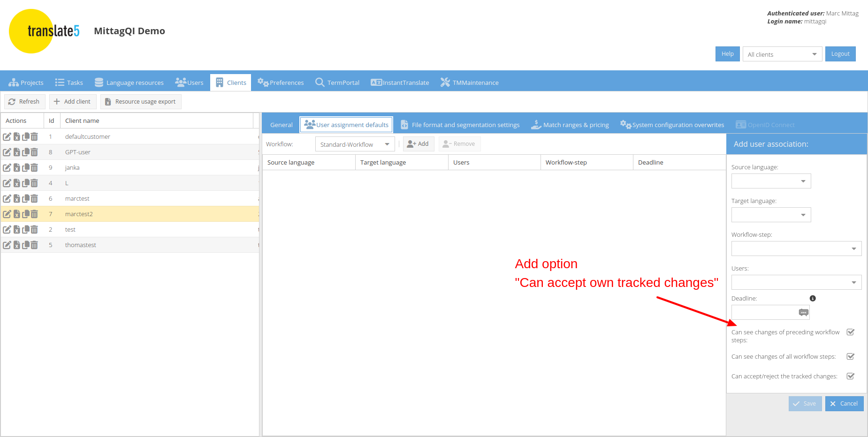Image resolution: width=868 pixels, height=437 pixels.
Task: Open the Standard-Workflow dropdown
Action: click(354, 144)
